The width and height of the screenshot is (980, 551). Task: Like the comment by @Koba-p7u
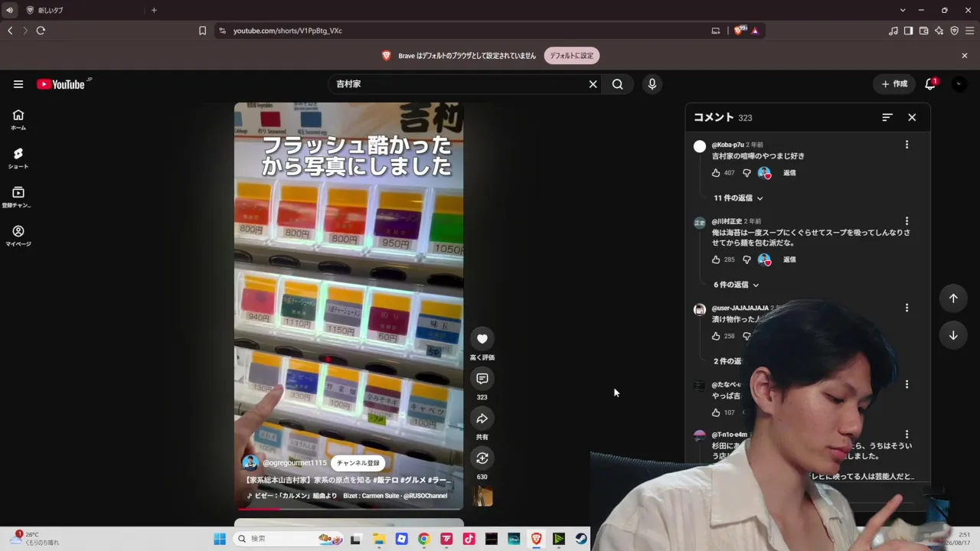tap(716, 173)
